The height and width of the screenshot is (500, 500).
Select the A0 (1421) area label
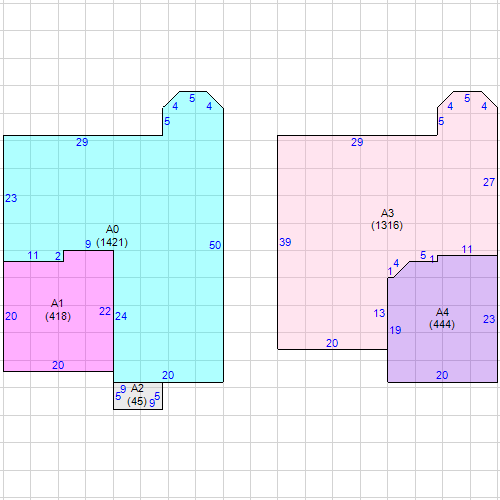tap(112, 236)
